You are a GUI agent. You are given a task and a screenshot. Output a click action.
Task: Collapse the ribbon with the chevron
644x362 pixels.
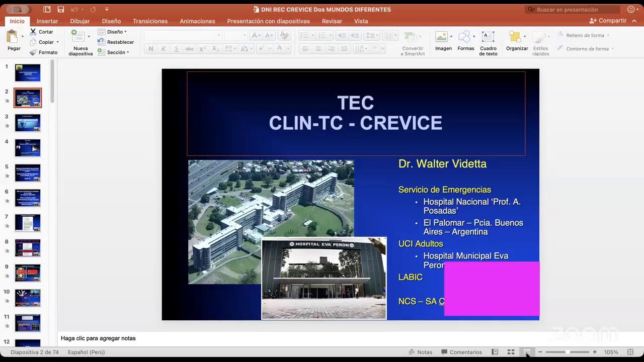pos(634,21)
